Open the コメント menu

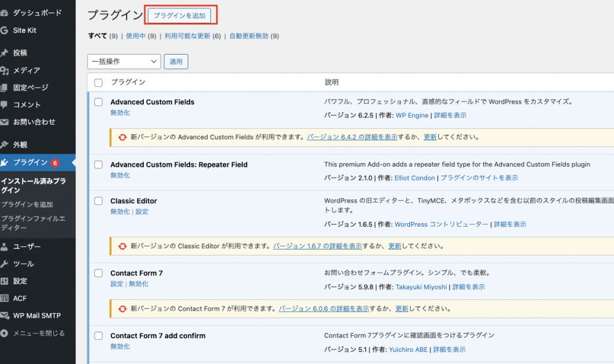(26, 104)
